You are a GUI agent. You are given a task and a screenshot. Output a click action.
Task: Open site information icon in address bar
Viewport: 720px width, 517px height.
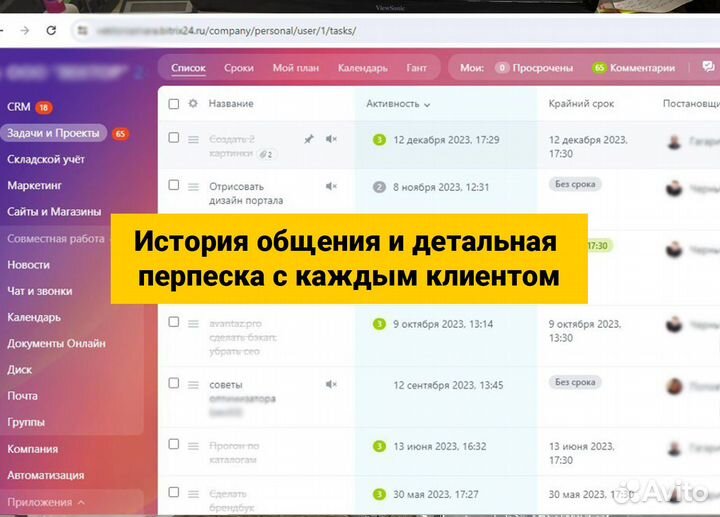tap(83, 30)
